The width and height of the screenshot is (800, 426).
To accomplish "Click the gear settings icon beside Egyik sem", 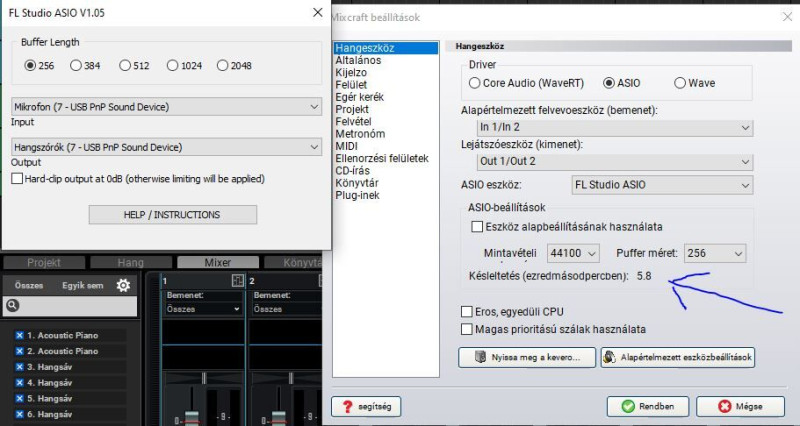I will (x=123, y=285).
